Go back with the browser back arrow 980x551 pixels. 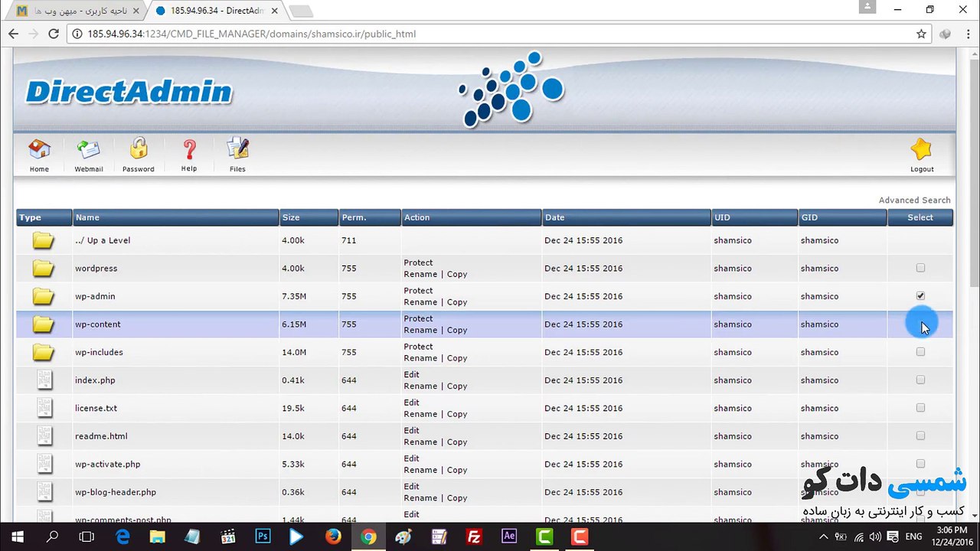13,34
